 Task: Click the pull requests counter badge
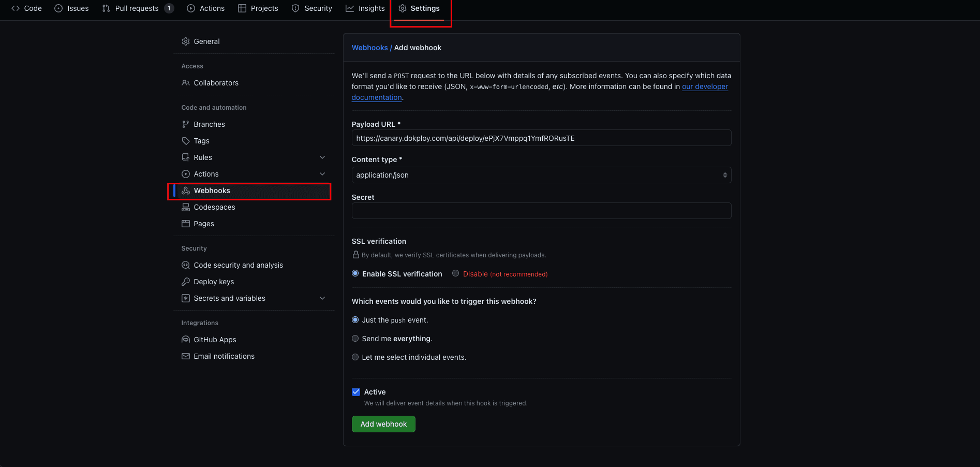tap(169, 8)
